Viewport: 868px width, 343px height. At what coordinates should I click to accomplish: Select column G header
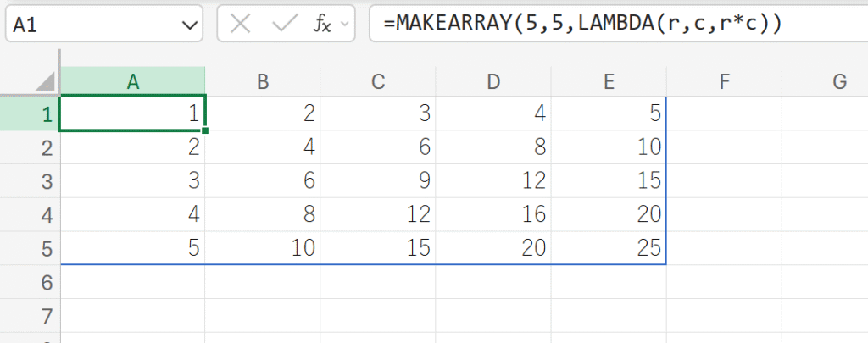click(x=839, y=81)
